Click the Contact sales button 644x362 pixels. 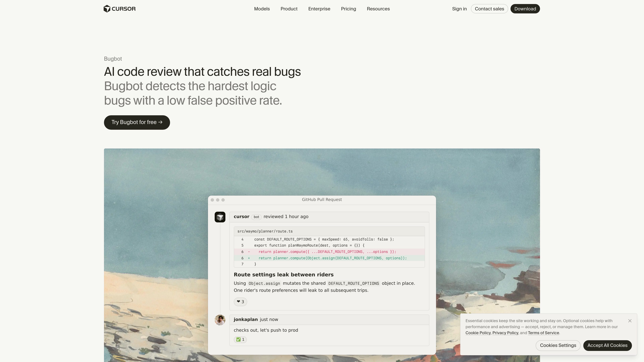[489, 9]
